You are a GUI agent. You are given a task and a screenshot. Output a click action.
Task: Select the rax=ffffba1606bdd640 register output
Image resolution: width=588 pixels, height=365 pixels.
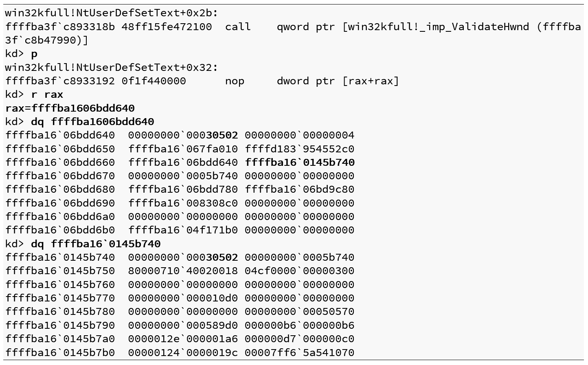tap(70, 108)
